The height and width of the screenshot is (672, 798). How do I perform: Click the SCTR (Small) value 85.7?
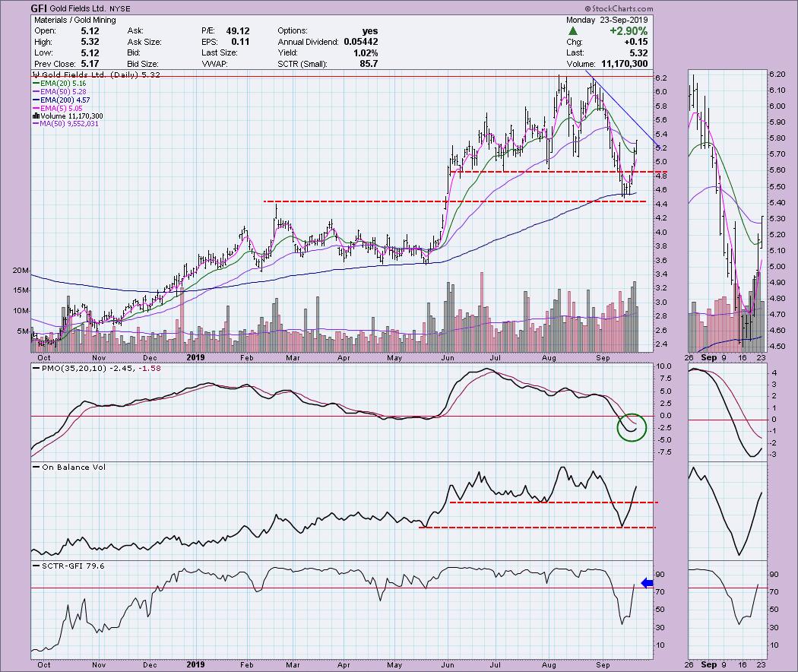[x=369, y=64]
